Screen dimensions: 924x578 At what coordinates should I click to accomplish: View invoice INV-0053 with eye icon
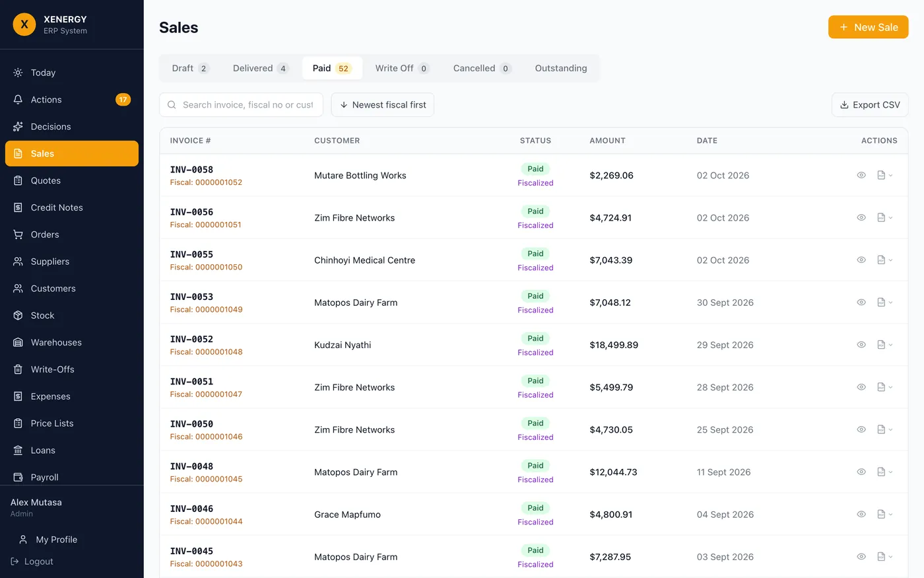tap(861, 302)
